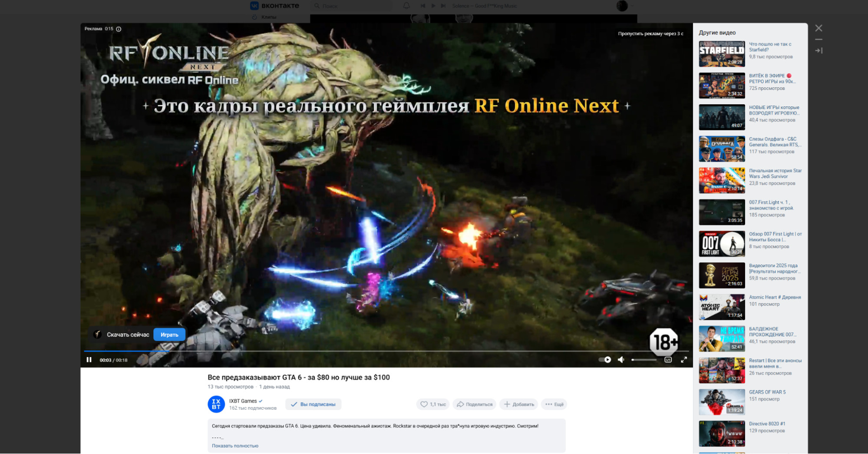
Task: Click the blue Играть button on the ad
Action: coord(169,335)
